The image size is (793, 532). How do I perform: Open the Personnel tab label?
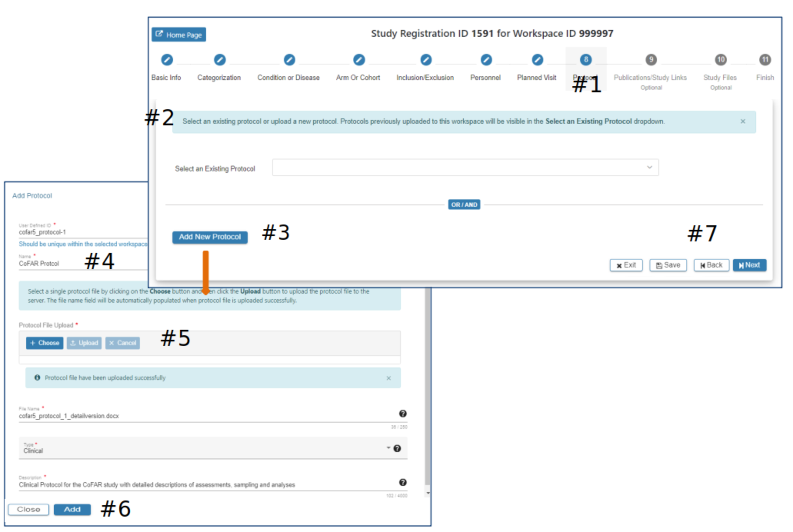[485, 78]
